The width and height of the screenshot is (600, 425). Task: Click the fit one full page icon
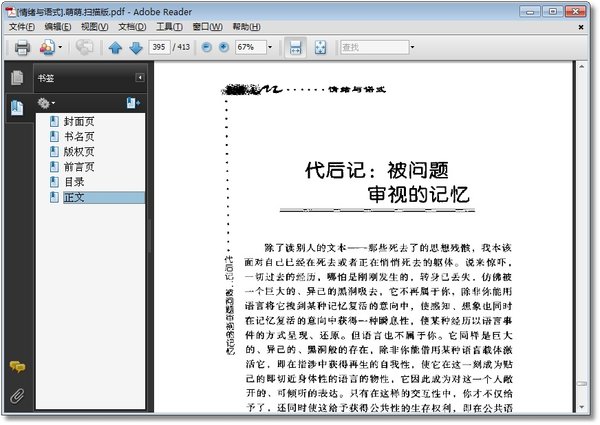click(320, 48)
